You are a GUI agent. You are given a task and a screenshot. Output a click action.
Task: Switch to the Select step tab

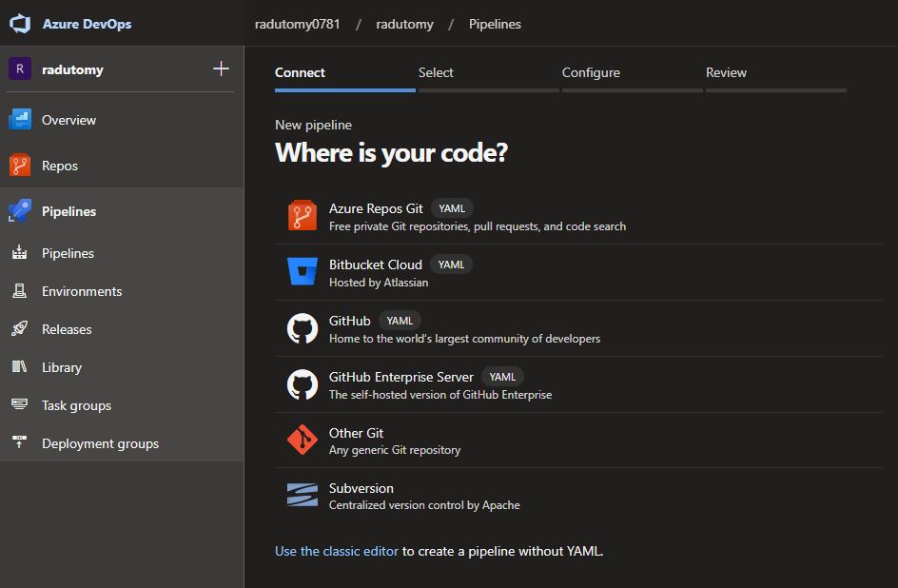click(489, 77)
